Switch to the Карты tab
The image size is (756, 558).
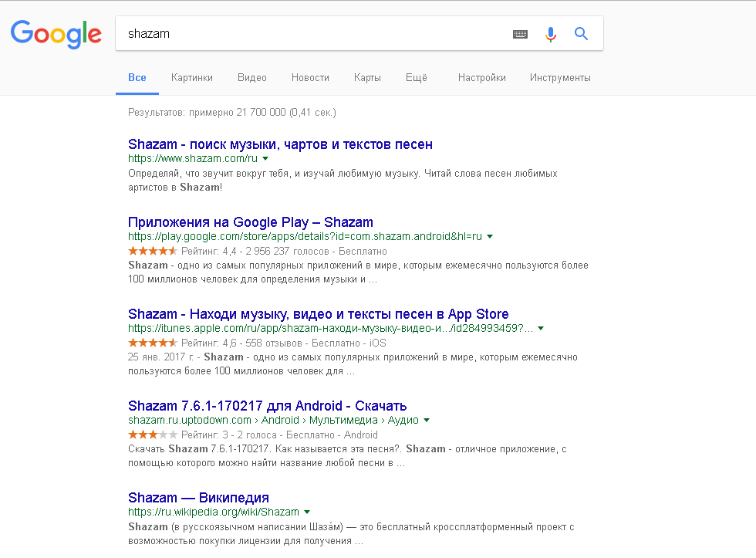[x=367, y=78]
